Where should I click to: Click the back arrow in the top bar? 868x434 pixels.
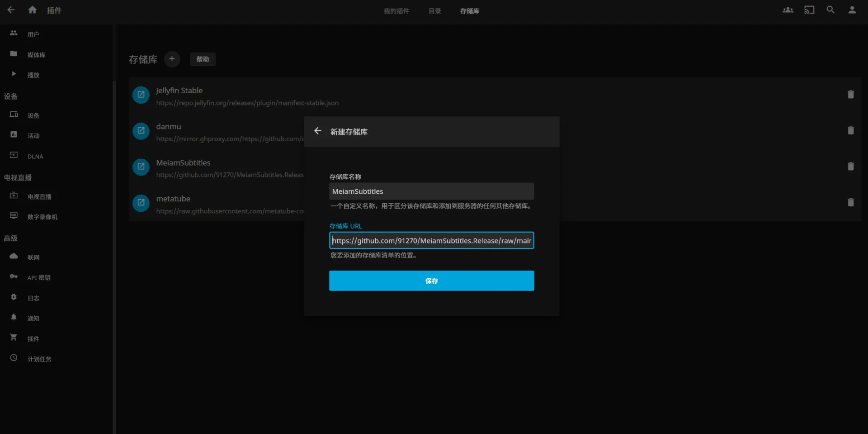pos(11,10)
